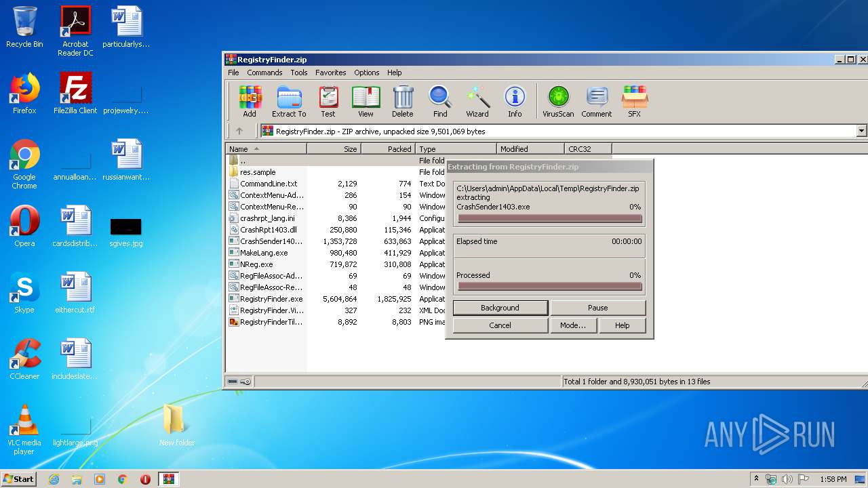Click WinRAR icon in the taskbar

click(x=168, y=479)
